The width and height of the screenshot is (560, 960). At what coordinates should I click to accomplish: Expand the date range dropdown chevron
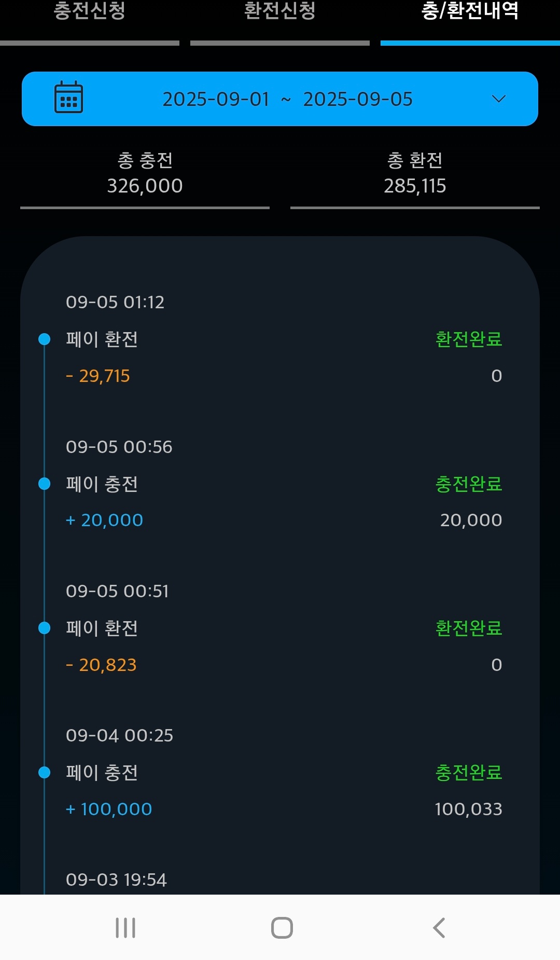point(498,99)
